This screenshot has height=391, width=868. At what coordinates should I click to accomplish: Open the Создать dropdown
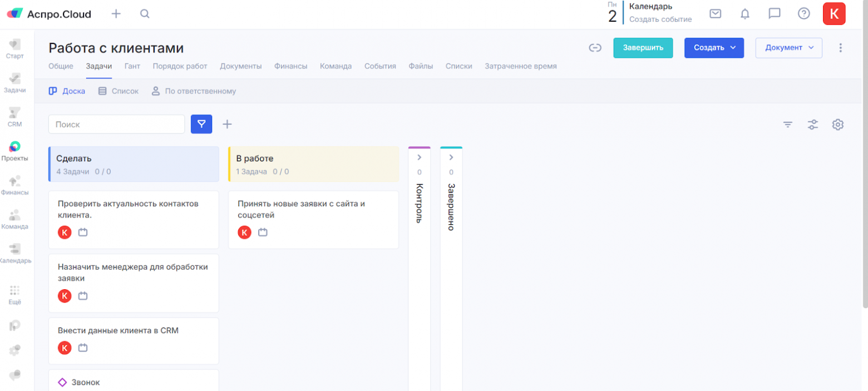pyautogui.click(x=714, y=48)
